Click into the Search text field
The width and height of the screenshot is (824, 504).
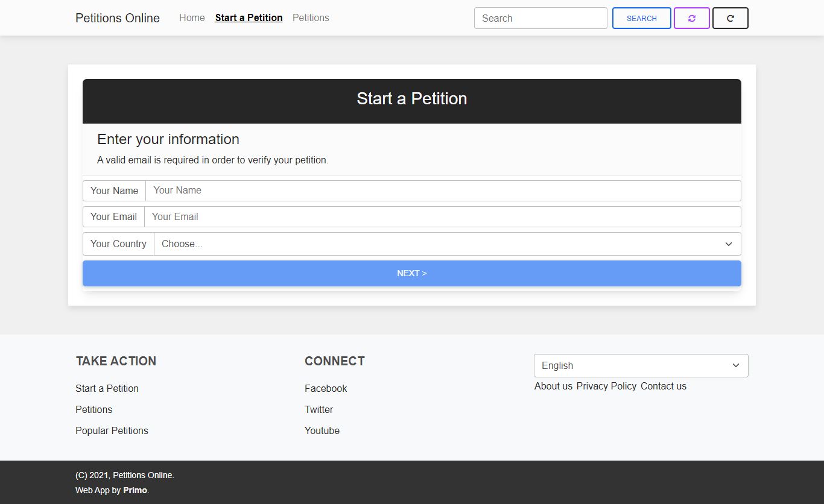540,18
